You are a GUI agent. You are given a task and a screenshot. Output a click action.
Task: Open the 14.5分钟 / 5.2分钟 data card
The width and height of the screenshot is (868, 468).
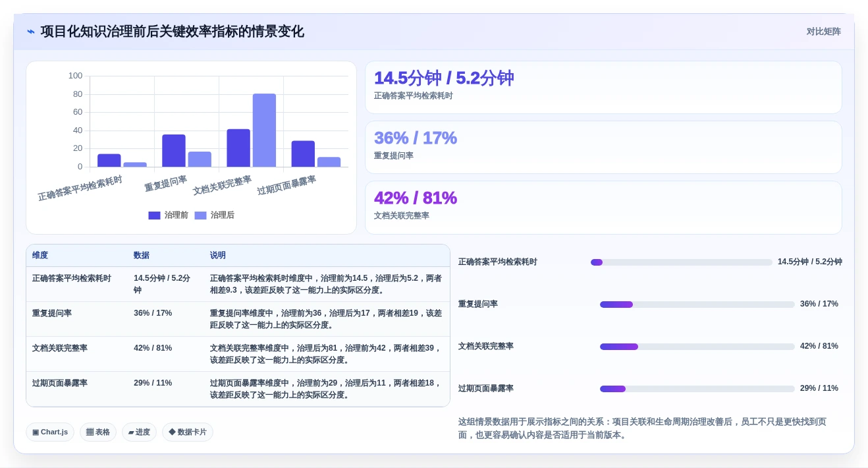click(603, 87)
